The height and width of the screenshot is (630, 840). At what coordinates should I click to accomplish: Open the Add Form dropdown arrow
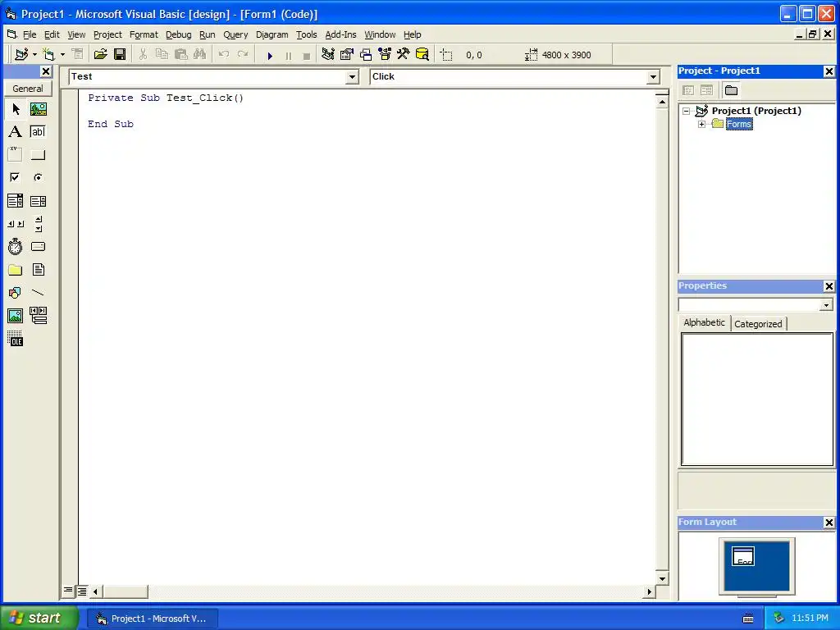(62, 55)
